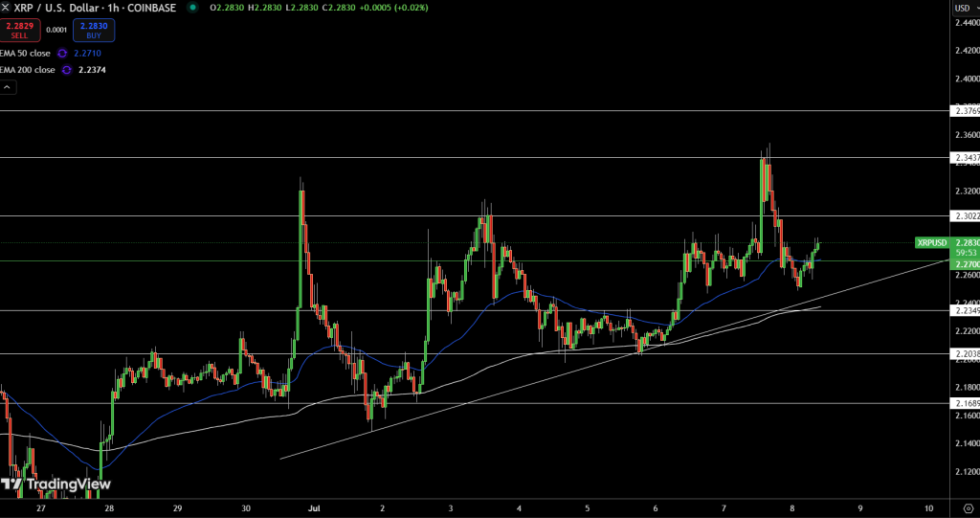Image resolution: width=980 pixels, height=518 pixels.
Task: Click the open price O2.2830
Action: point(229,8)
